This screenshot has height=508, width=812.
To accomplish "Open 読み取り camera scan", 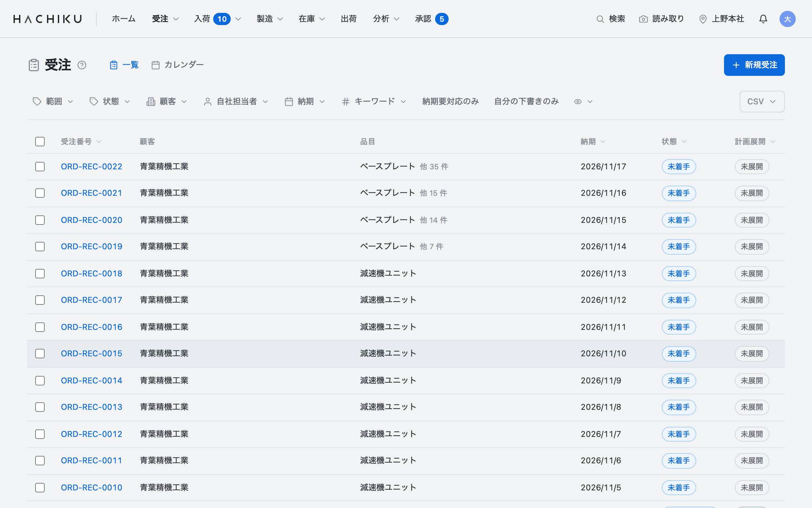I will pyautogui.click(x=661, y=19).
